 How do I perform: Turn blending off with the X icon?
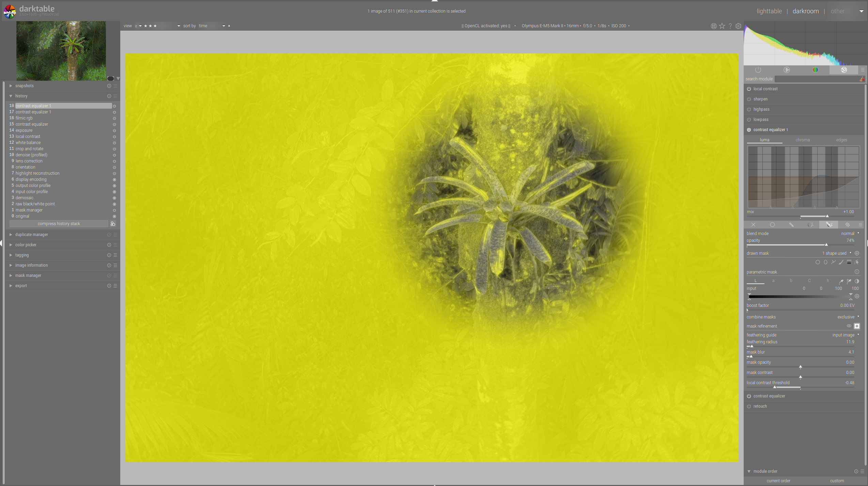753,225
